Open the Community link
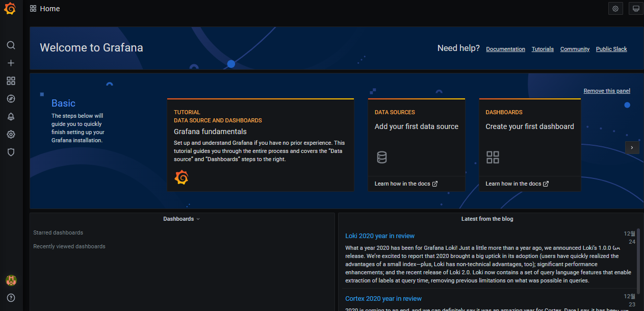The height and width of the screenshot is (311, 644). [x=575, y=49]
